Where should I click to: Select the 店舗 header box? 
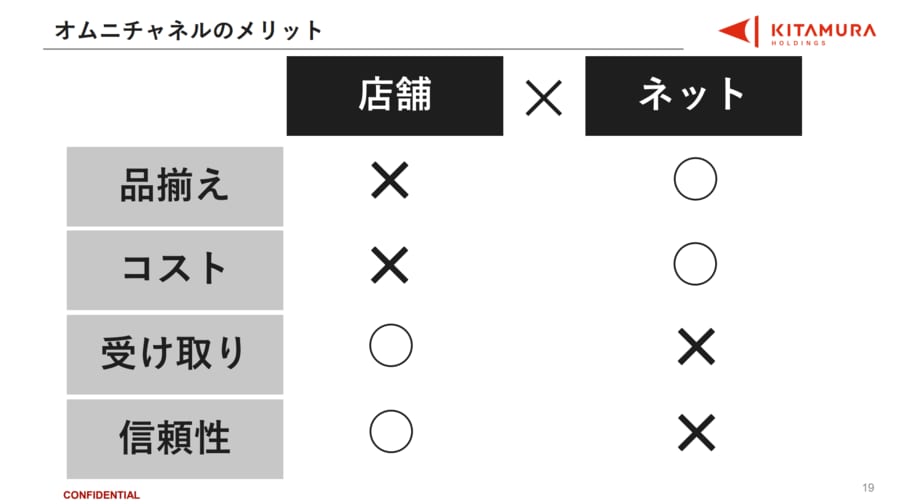[x=394, y=96]
